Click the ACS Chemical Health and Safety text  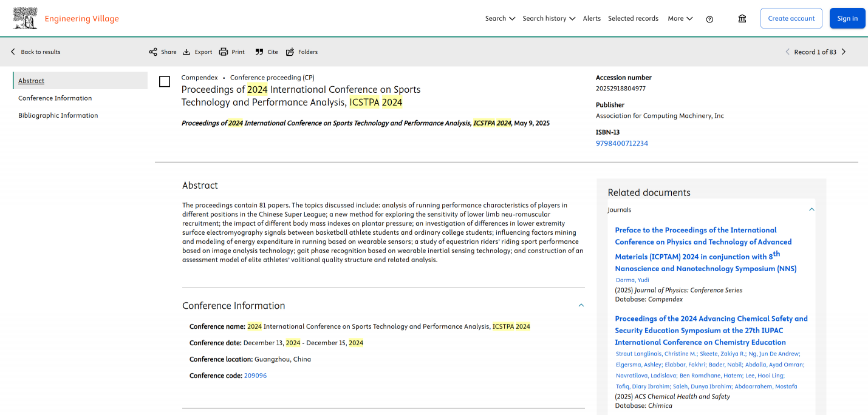coord(682,396)
